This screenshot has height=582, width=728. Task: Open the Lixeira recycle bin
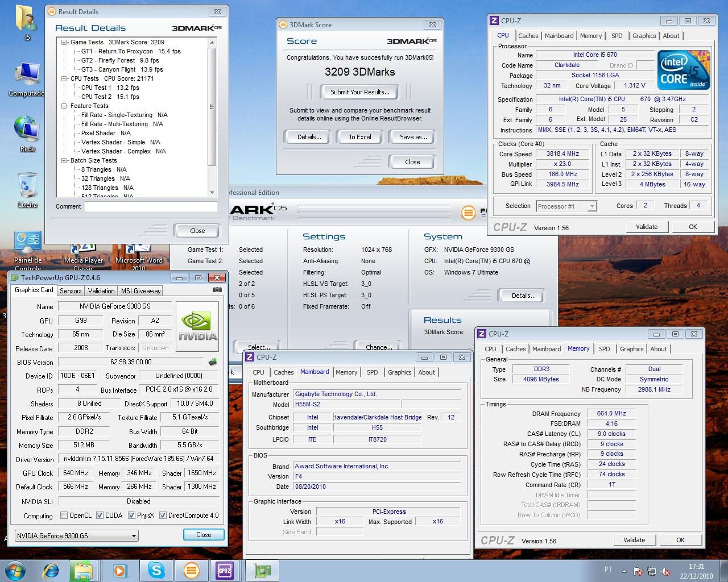(27, 191)
